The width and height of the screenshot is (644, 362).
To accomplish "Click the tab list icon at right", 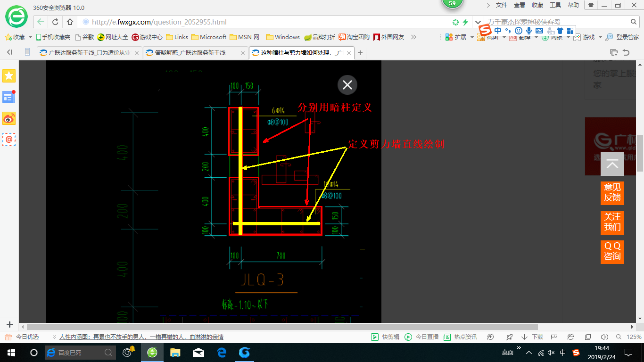I will pos(613,52).
